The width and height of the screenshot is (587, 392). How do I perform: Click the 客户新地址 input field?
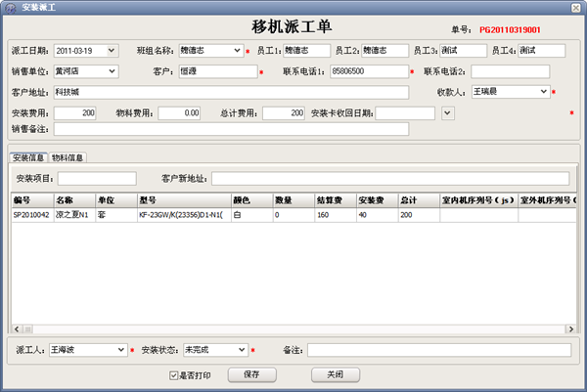click(391, 178)
